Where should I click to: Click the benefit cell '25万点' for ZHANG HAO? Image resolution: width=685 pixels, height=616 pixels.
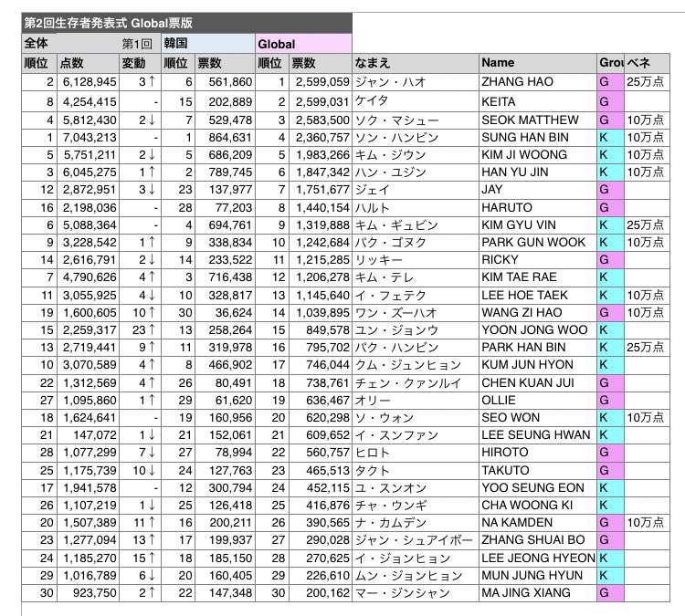pos(647,82)
